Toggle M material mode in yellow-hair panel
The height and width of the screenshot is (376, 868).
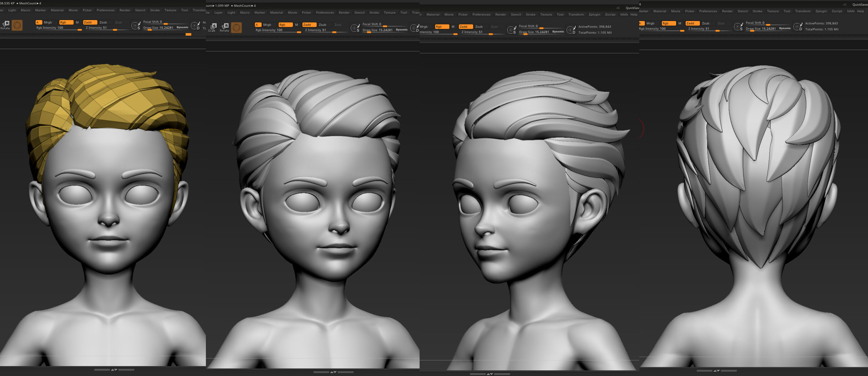[77, 22]
